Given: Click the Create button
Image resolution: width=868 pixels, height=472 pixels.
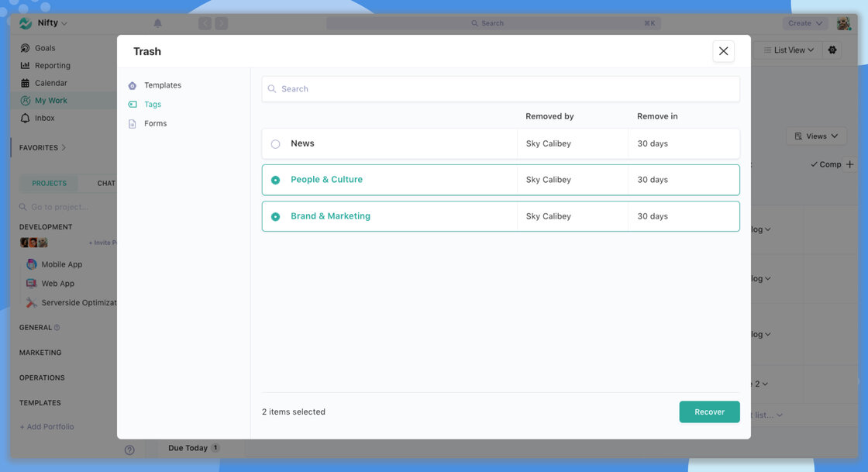Looking at the screenshot, I should 804,23.
